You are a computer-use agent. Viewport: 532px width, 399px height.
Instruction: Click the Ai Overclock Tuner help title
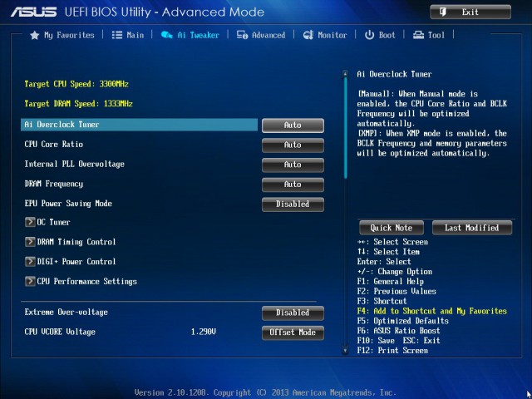[x=394, y=74]
